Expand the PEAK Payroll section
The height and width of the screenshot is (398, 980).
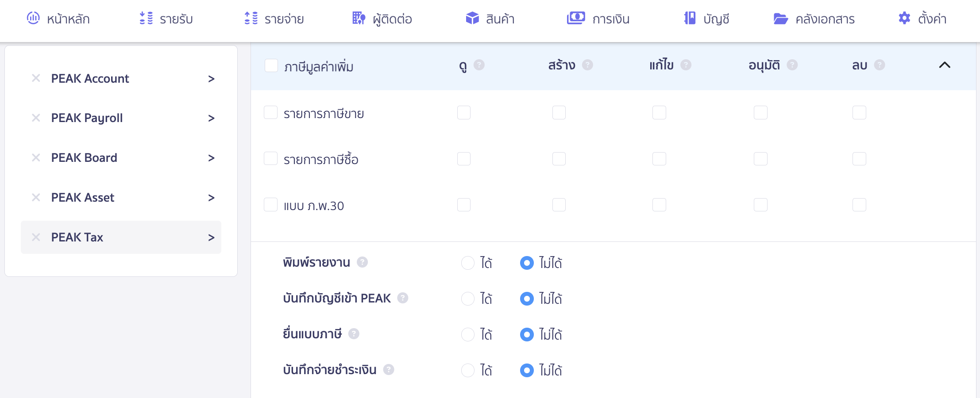[212, 118]
